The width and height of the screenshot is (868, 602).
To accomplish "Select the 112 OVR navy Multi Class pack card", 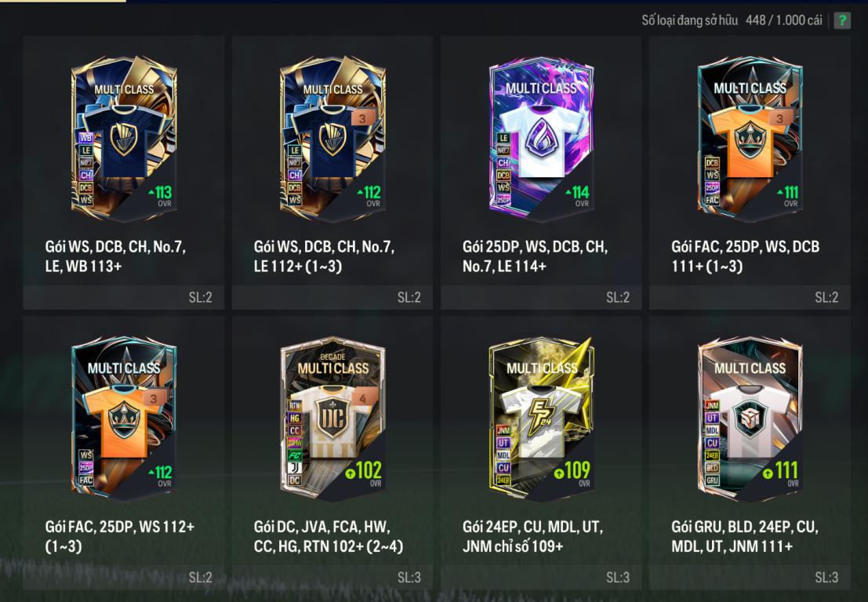I will (332, 138).
